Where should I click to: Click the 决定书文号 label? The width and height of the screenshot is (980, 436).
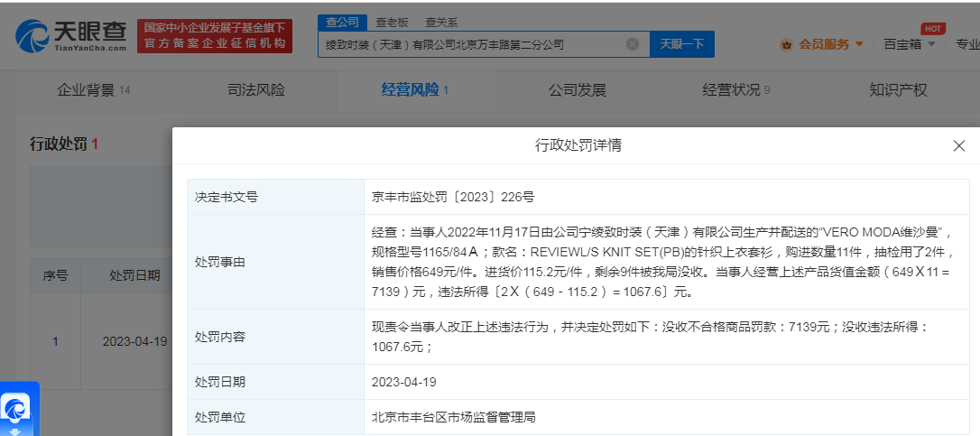pos(227,197)
